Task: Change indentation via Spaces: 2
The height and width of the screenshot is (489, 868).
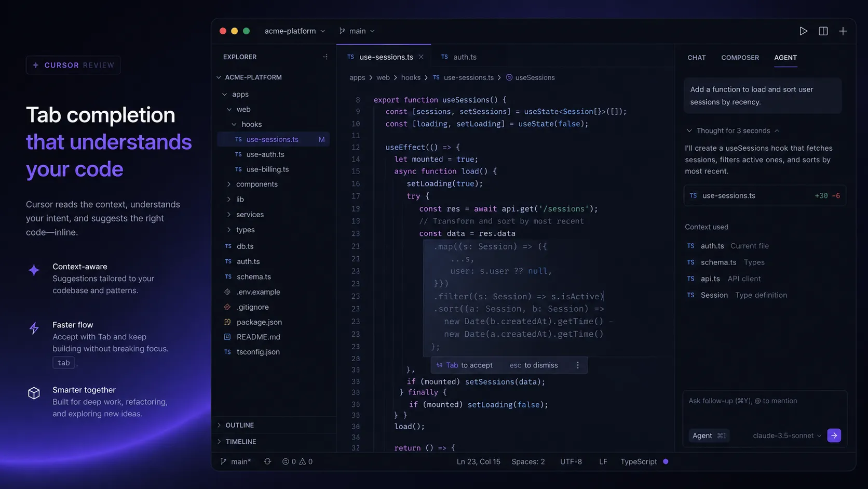Action: click(528, 461)
